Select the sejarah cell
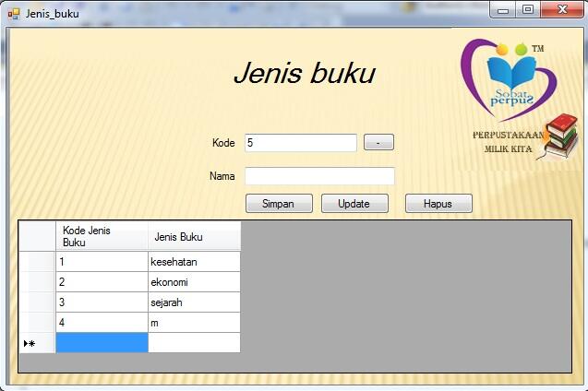The width and height of the screenshot is (588, 391). pos(194,302)
